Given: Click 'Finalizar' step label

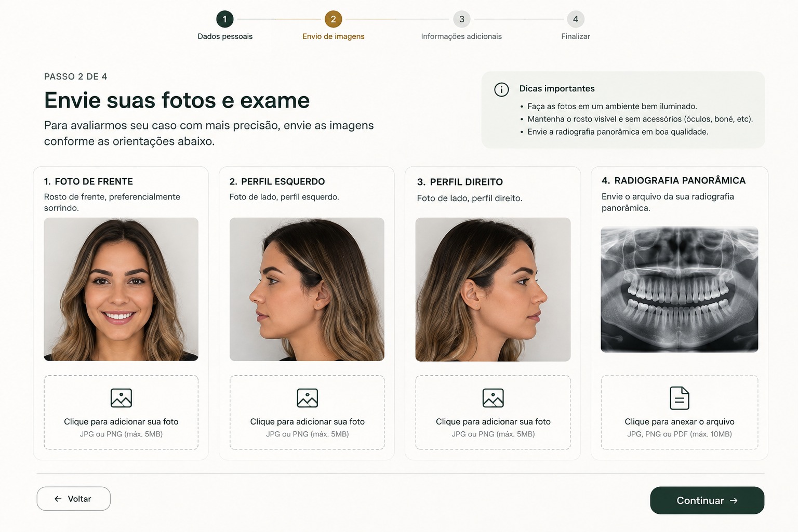Looking at the screenshot, I should [x=576, y=36].
